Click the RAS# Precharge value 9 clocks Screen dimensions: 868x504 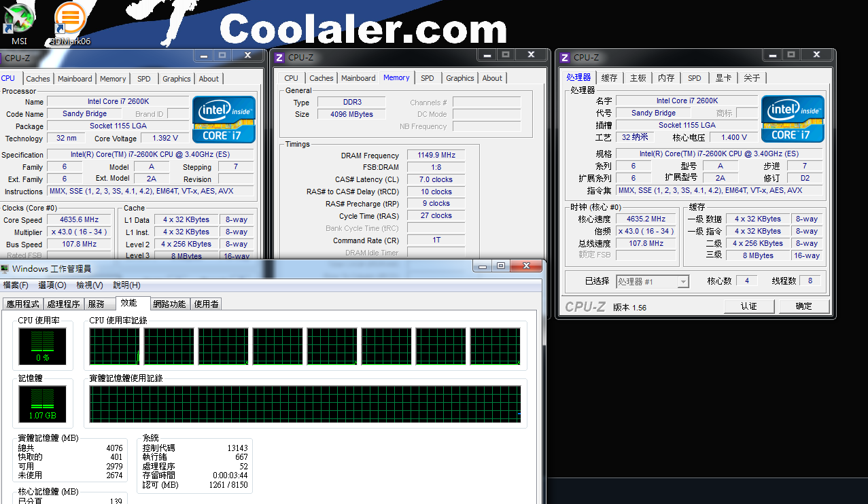pos(436,204)
